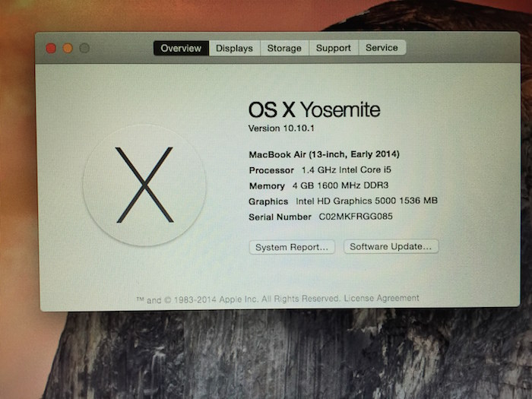Click the System Report... button
This screenshot has height=399, width=532.
(x=292, y=247)
